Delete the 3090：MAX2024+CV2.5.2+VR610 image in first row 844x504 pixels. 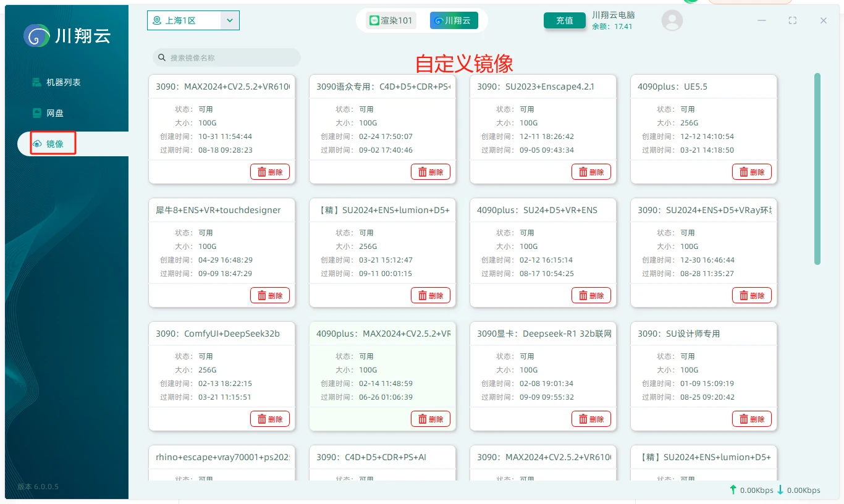click(x=270, y=172)
